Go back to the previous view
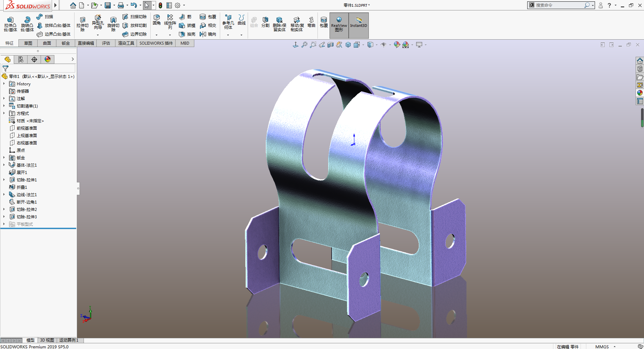 pyautogui.click(x=322, y=45)
